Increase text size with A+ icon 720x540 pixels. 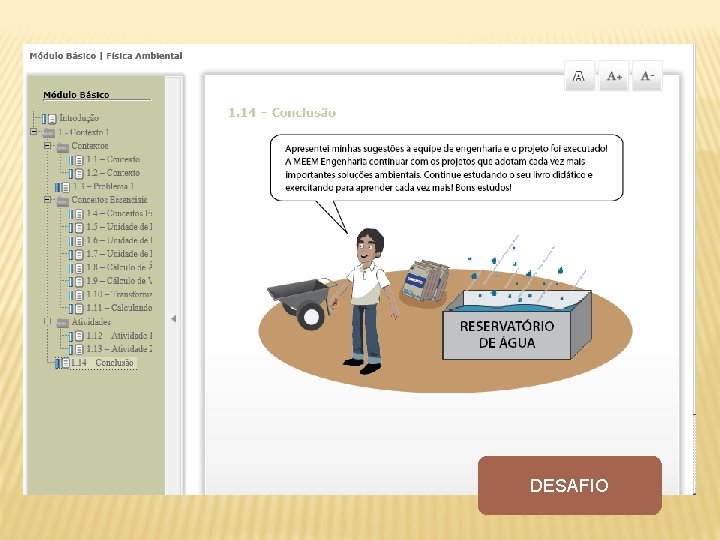click(613, 76)
